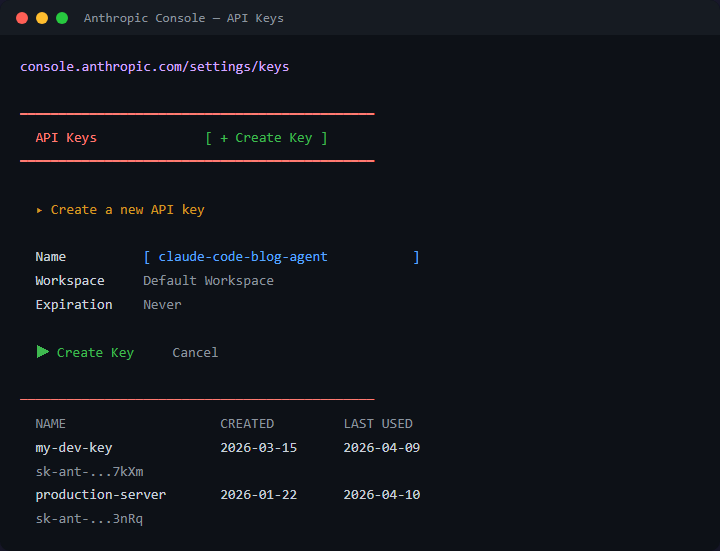Image resolution: width=720 pixels, height=551 pixels.
Task: Click the orange triangle beside Create a new API key
Action: [39, 210]
